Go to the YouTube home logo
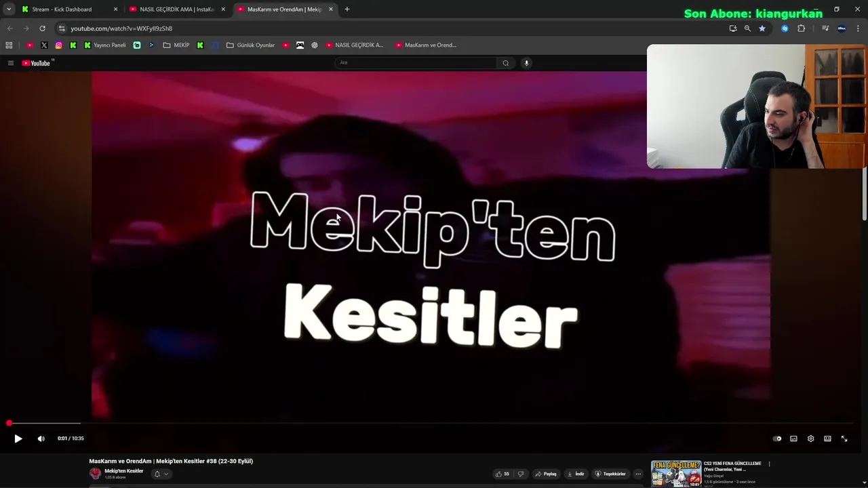Screen dimensions: 868x488 click(x=37, y=63)
